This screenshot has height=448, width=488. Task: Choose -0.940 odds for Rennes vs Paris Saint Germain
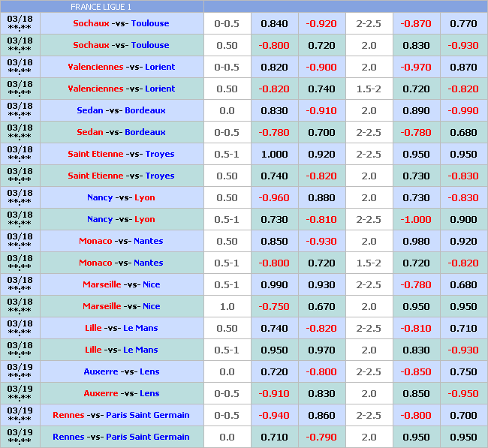click(274, 415)
